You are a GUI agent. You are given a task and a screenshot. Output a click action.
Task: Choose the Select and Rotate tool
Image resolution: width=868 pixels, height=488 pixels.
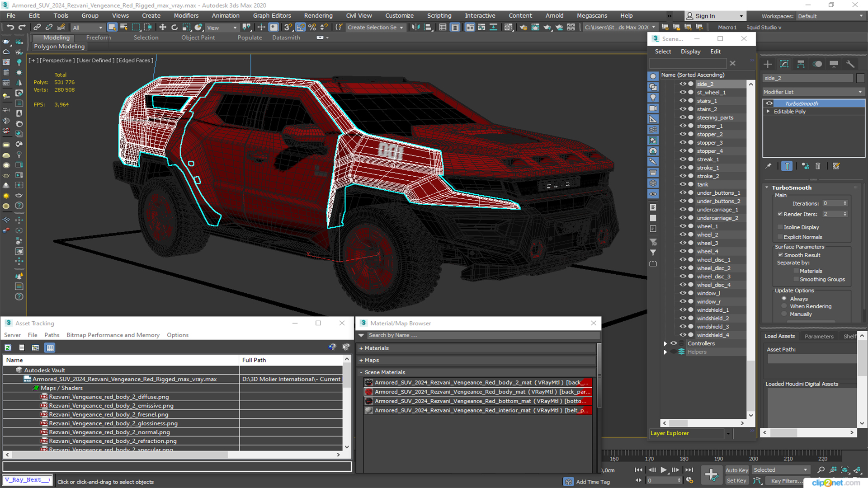(x=174, y=28)
